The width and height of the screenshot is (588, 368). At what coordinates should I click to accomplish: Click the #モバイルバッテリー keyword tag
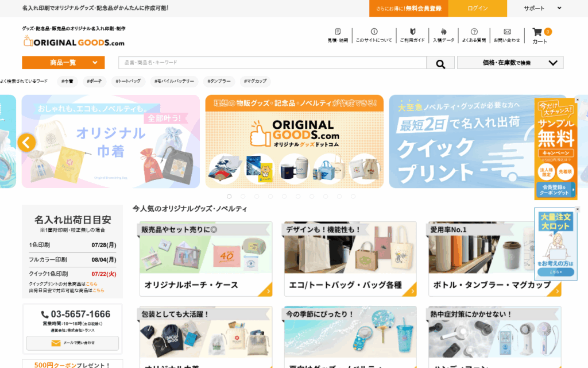[175, 81]
